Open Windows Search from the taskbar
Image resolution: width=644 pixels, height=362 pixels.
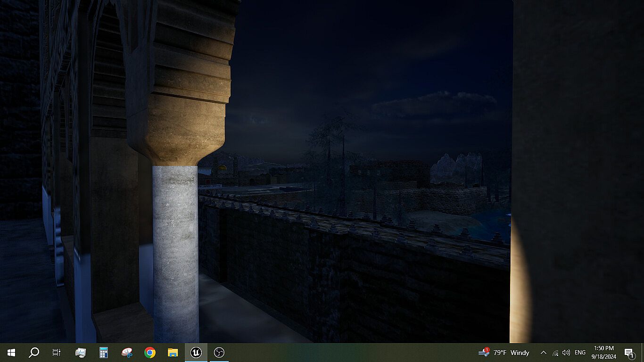34,353
